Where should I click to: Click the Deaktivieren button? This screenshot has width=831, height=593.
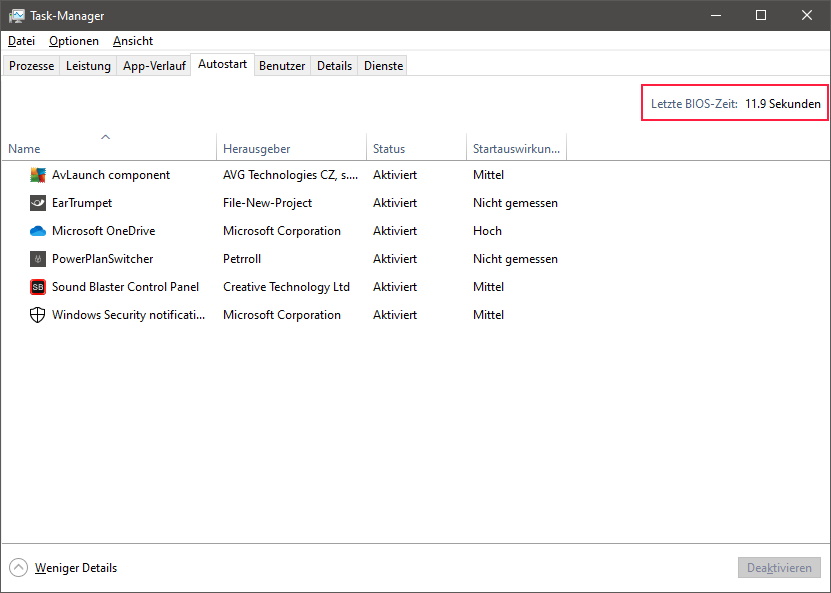point(779,568)
